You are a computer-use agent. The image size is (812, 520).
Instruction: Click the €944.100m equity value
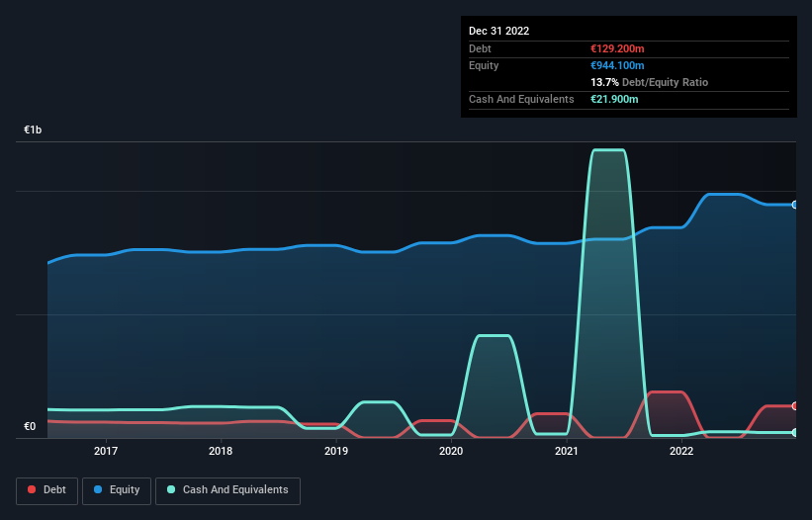pyautogui.click(x=617, y=65)
